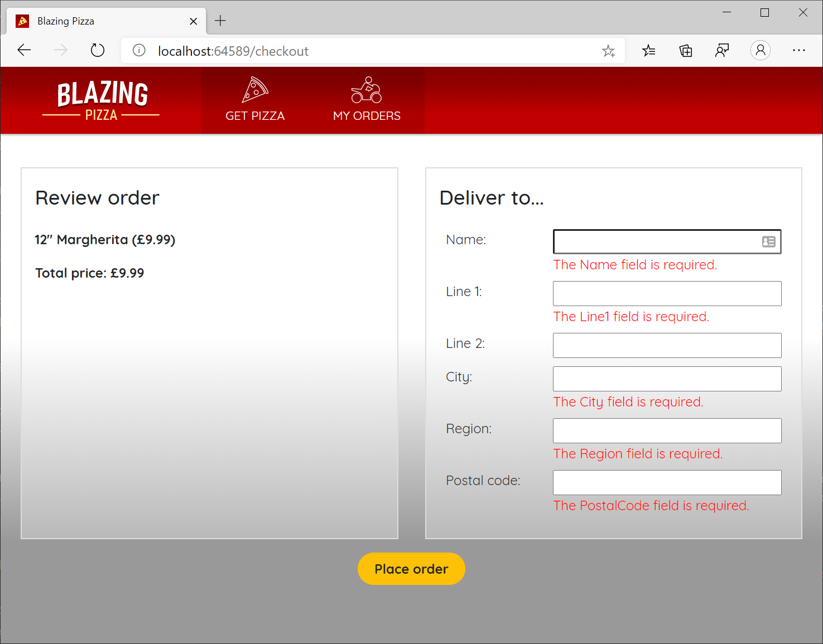Open a new browser tab
The width and height of the screenshot is (823, 644).
click(220, 21)
